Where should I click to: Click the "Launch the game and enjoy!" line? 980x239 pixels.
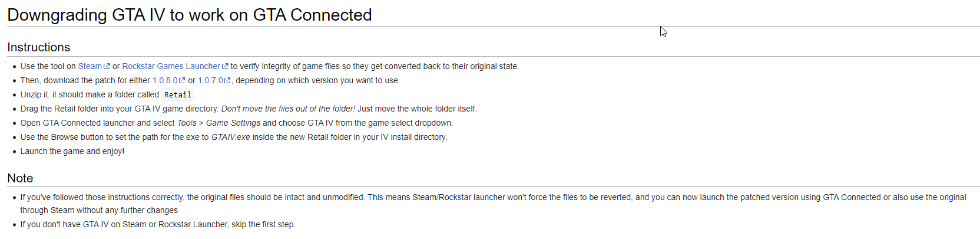click(x=72, y=151)
